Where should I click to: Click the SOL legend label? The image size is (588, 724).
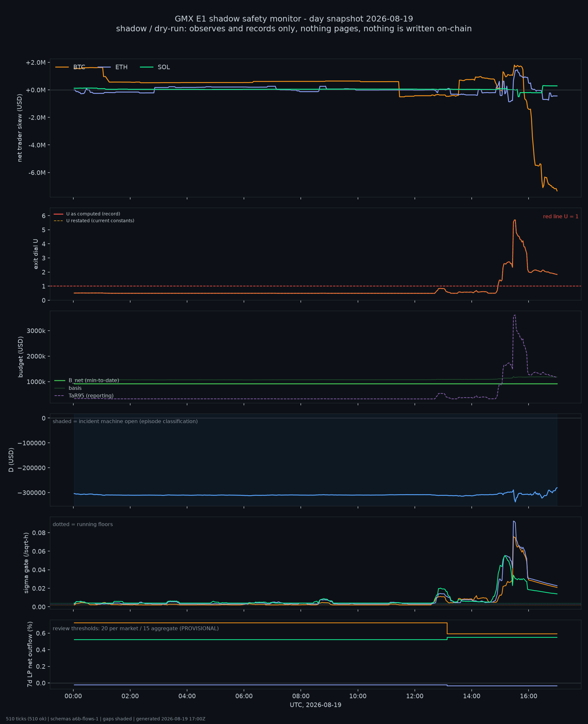tap(163, 67)
